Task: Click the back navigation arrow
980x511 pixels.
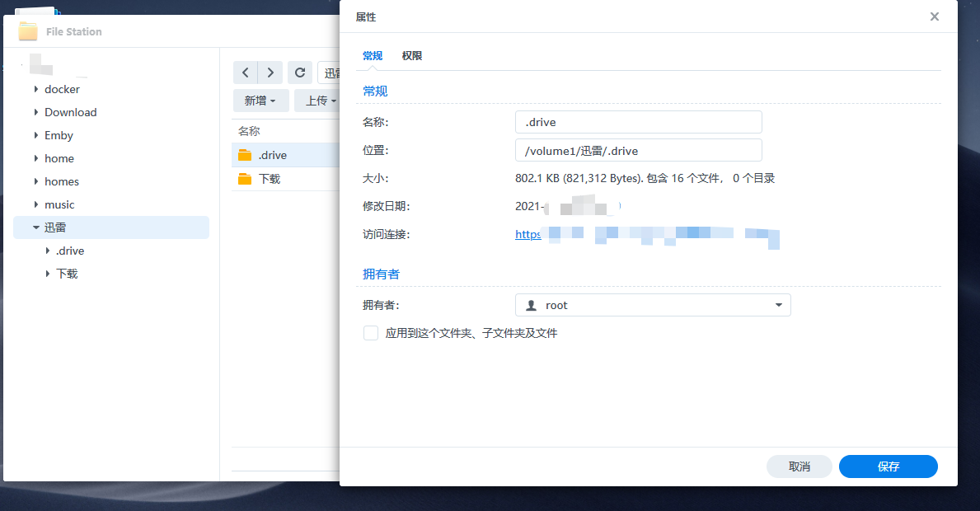Action: pyautogui.click(x=246, y=73)
